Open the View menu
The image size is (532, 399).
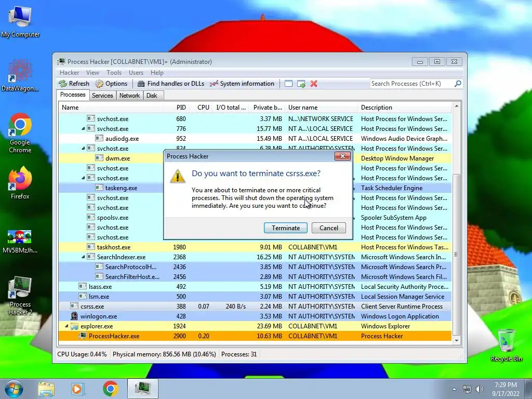tap(92, 73)
